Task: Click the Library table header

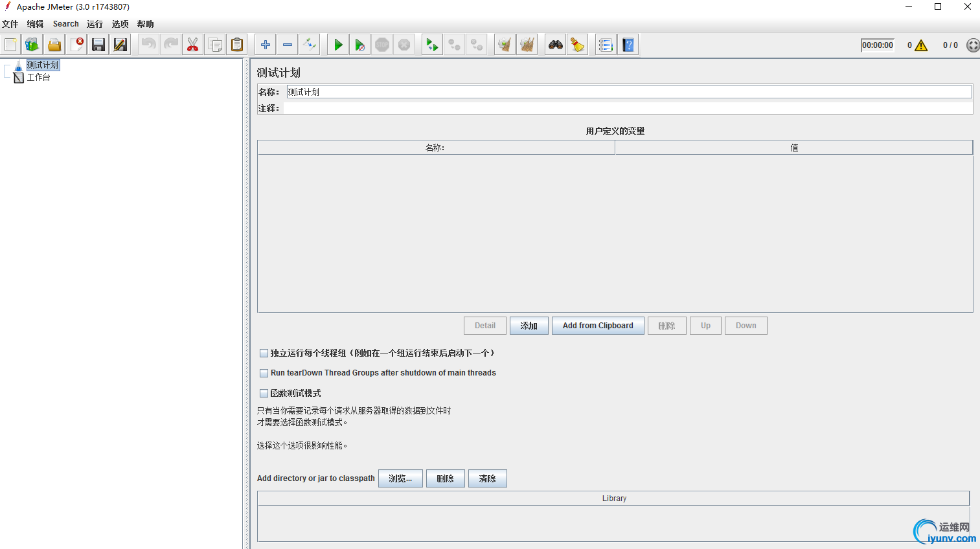Action: [613, 499]
